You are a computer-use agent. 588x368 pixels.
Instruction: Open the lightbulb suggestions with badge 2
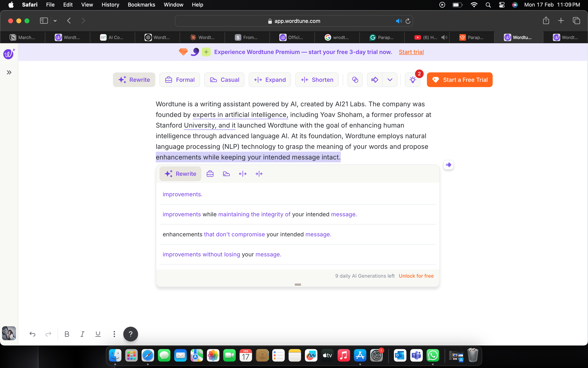(x=413, y=80)
